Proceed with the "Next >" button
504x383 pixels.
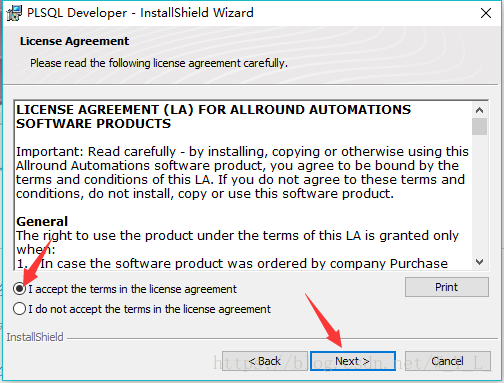[353, 361]
